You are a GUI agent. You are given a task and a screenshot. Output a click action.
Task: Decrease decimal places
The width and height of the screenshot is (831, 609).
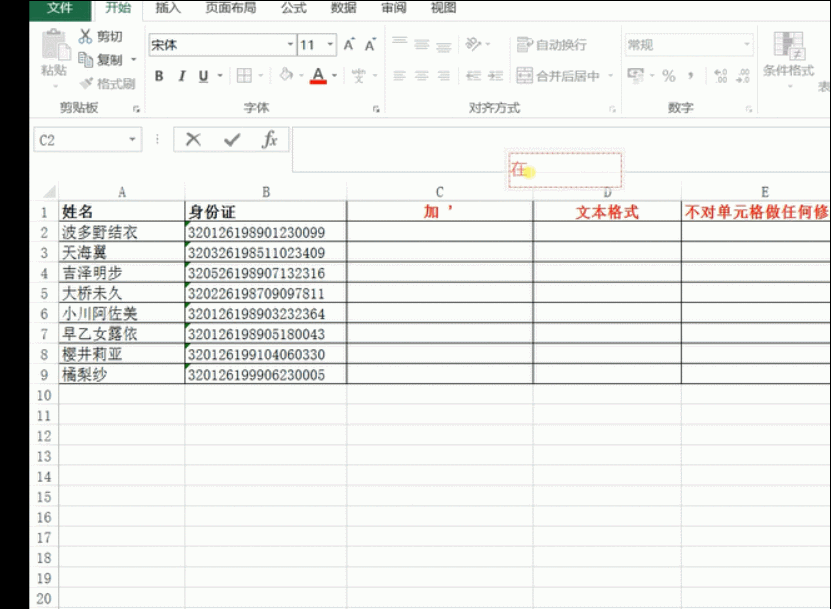point(743,76)
